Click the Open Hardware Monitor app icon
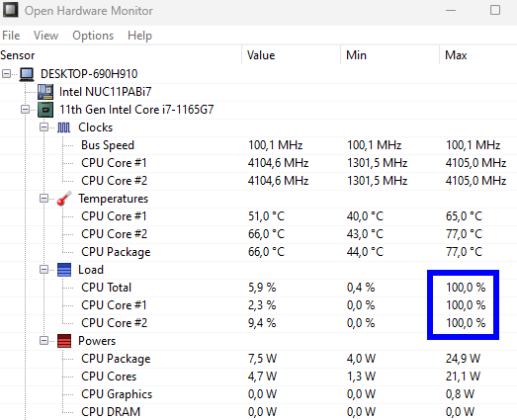Viewport: 517px width, 420px height. 11,9
